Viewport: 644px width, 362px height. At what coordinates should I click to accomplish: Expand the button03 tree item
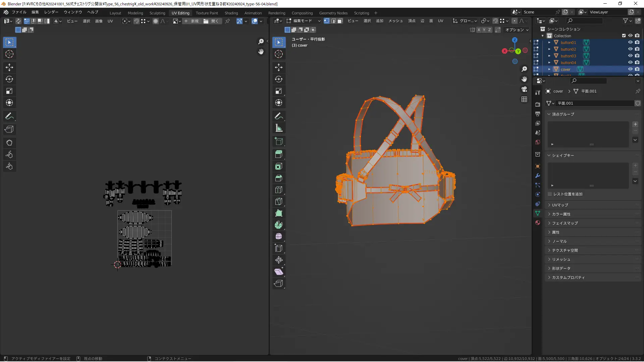[549, 56]
